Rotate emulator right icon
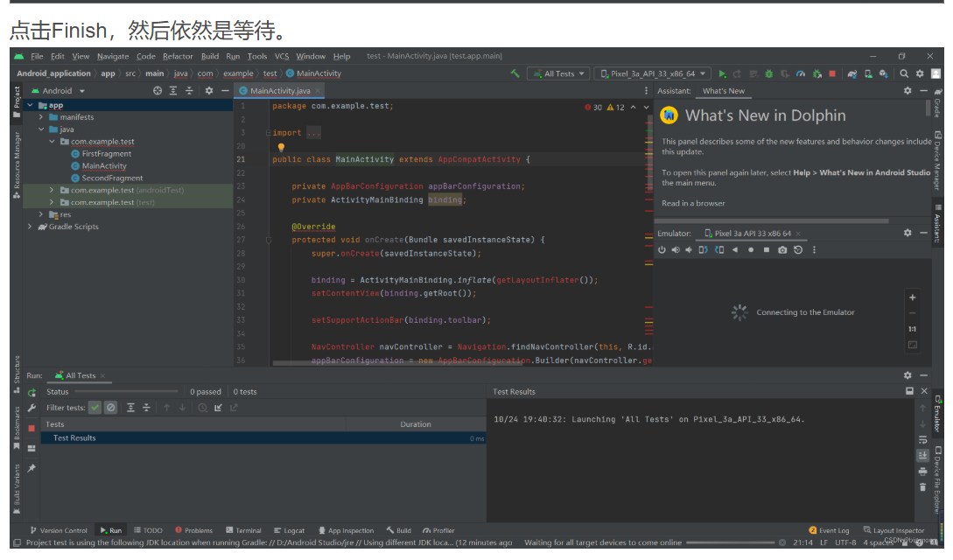The width and height of the screenshot is (953, 560). pos(719,249)
